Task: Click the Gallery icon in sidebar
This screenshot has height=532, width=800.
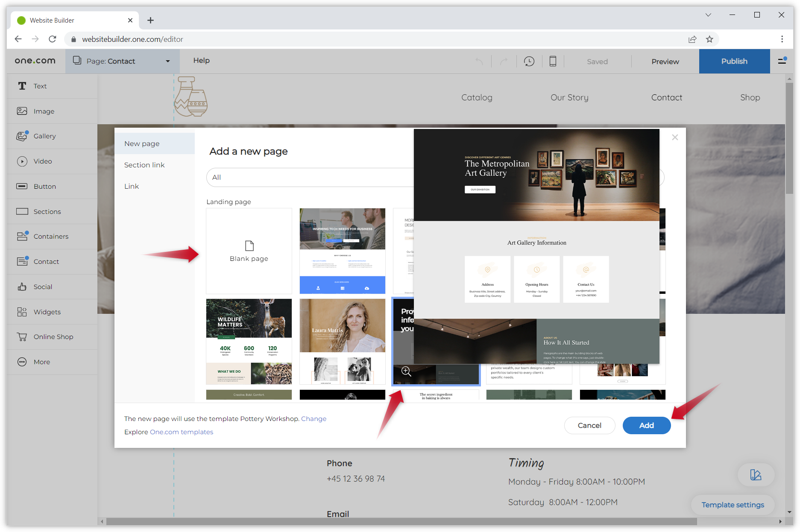Action: click(x=22, y=136)
